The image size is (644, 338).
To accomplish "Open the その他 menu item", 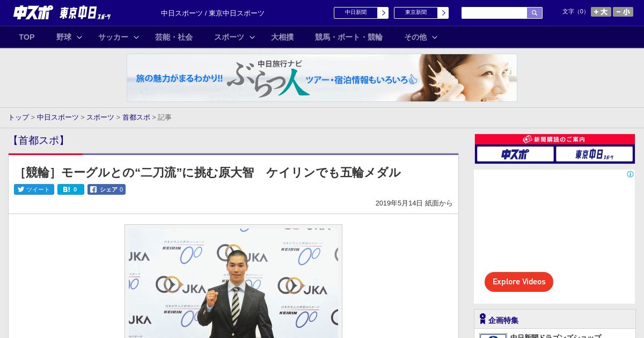I will click(415, 37).
